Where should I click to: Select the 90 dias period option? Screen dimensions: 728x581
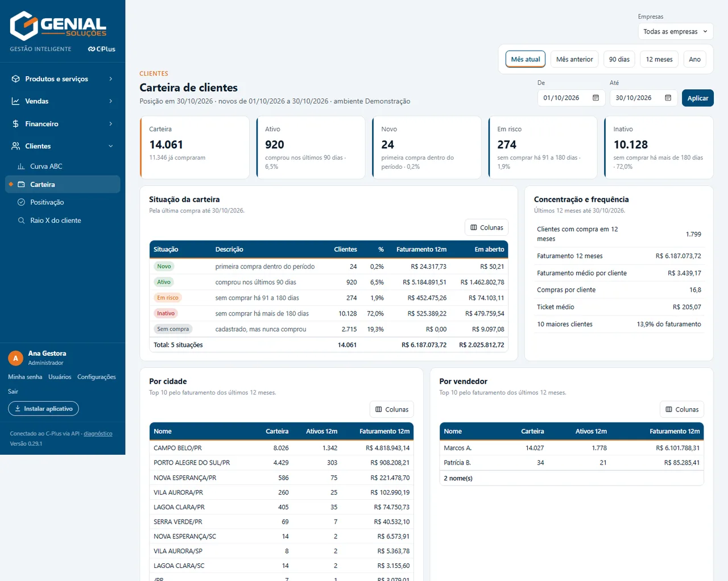(619, 59)
